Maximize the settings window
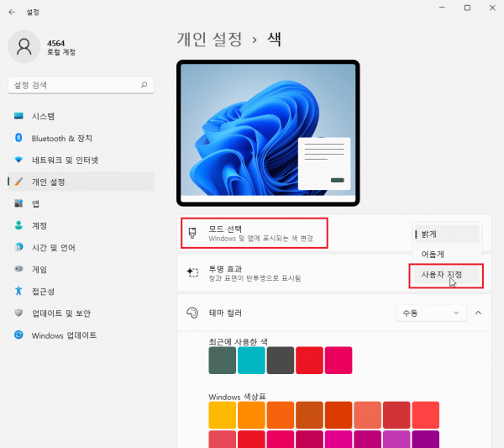 pos(467,8)
